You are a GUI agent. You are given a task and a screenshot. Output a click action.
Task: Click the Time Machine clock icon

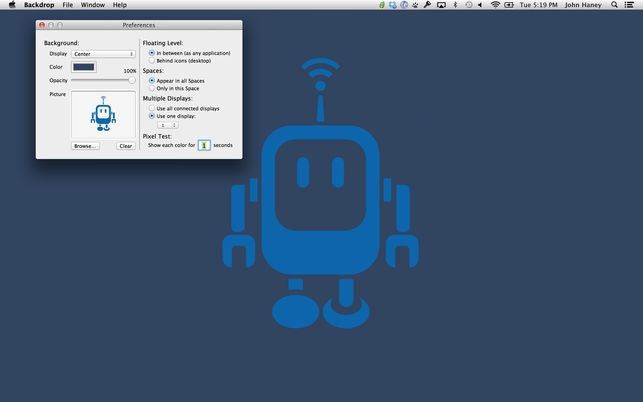[x=467, y=5]
